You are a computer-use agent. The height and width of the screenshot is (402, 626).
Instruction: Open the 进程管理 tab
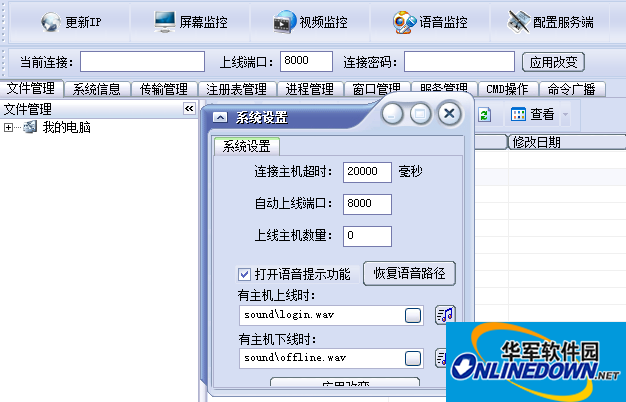click(309, 89)
